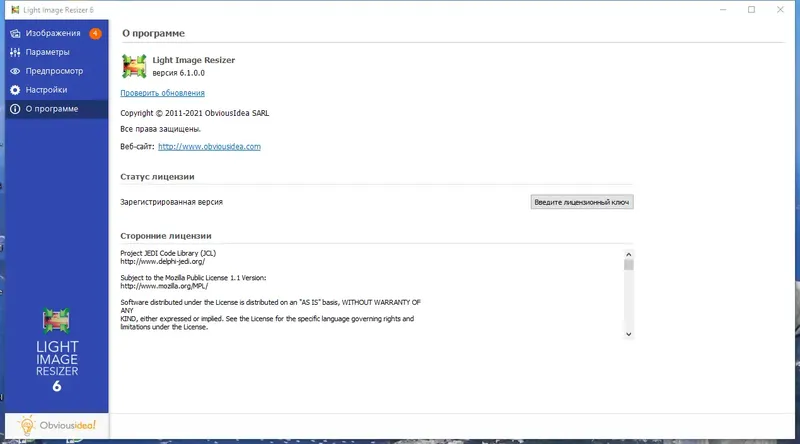This screenshot has width=800, height=444.
Task: Switch to Изображения tab
Action: coord(57,33)
